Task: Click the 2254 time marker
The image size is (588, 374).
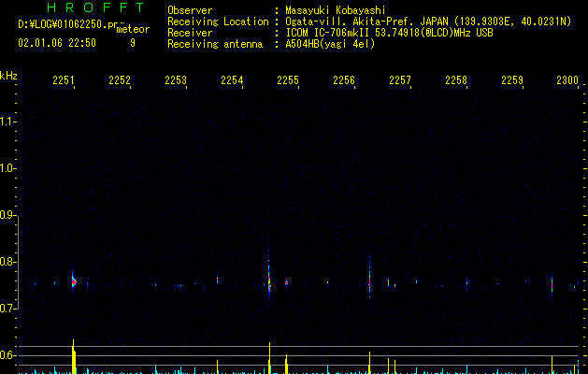Action: (x=232, y=80)
